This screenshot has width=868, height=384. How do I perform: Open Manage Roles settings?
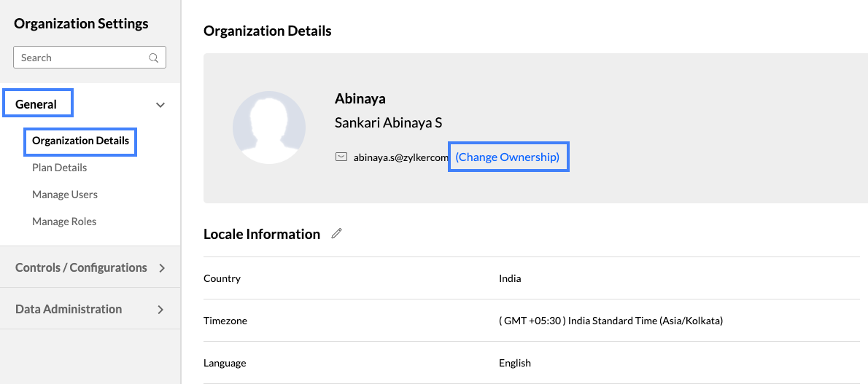pyautogui.click(x=64, y=222)
